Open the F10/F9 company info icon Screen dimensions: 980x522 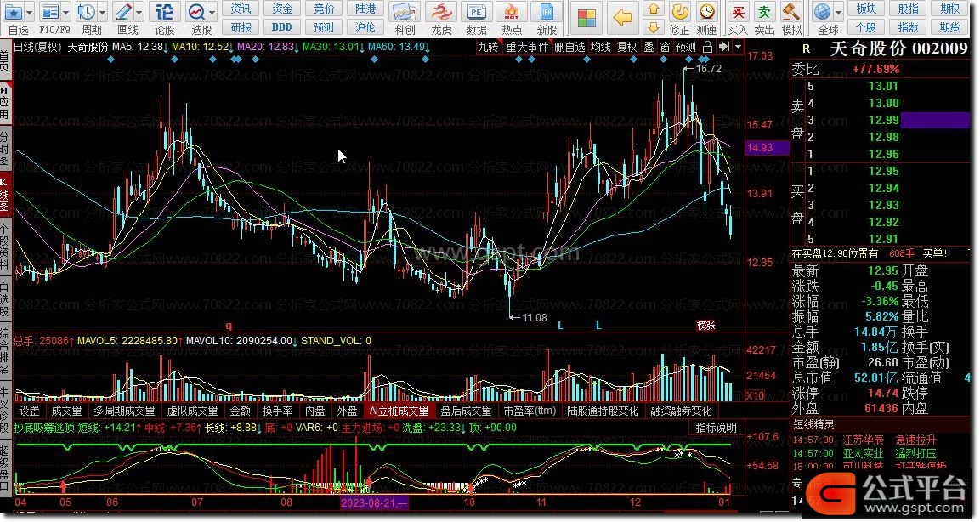(49, 11)
